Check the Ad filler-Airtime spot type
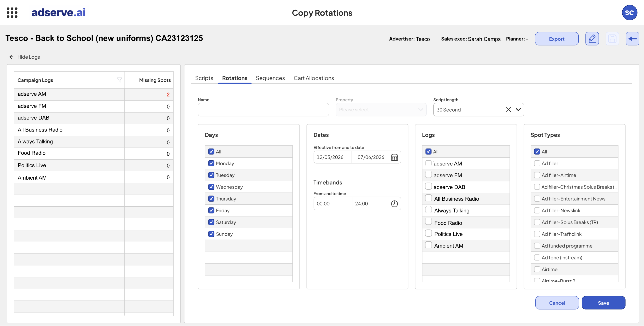 coord(537,175)
